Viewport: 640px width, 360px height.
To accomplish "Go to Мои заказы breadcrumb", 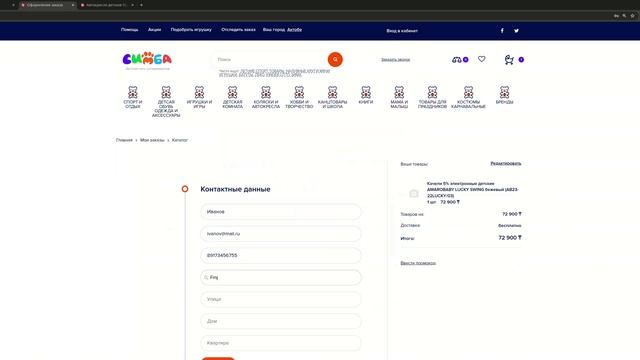I will coord(152,140).
